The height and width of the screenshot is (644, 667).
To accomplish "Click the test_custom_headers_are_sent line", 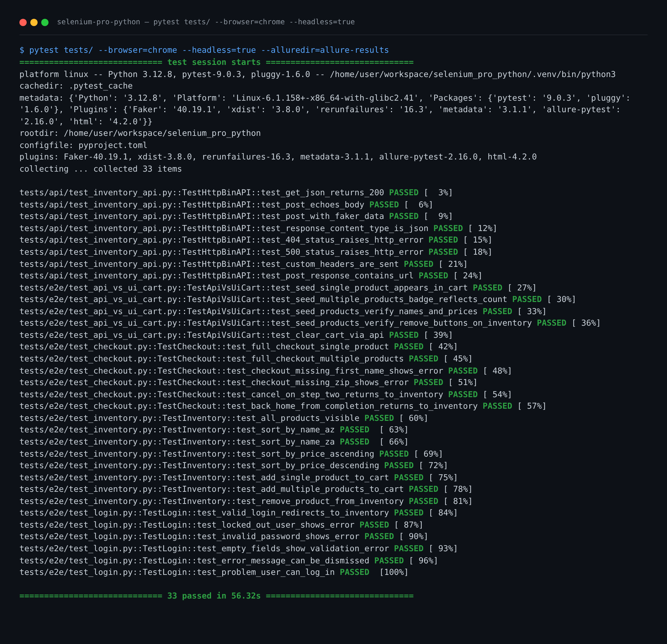I will 244,264.
